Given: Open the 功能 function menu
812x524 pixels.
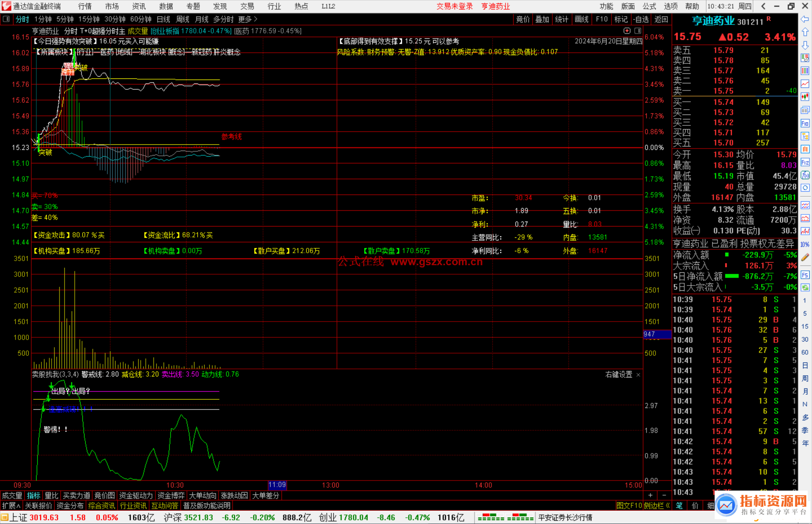Looking at the screenshot, I should [x=606, y=6].
